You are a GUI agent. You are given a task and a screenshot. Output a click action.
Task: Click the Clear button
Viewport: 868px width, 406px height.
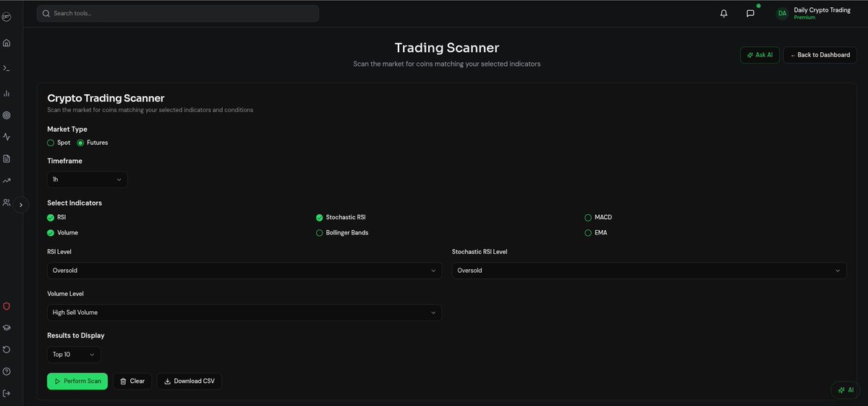[132, 381]
